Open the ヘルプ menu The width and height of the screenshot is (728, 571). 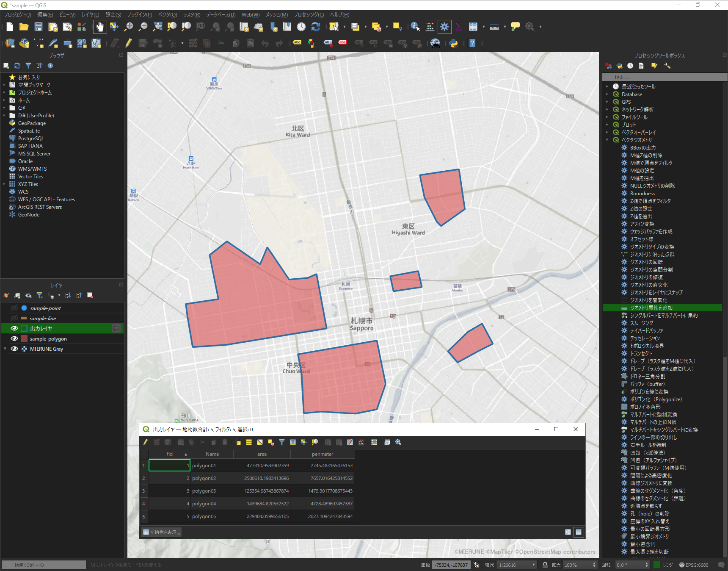coord(339,15)
